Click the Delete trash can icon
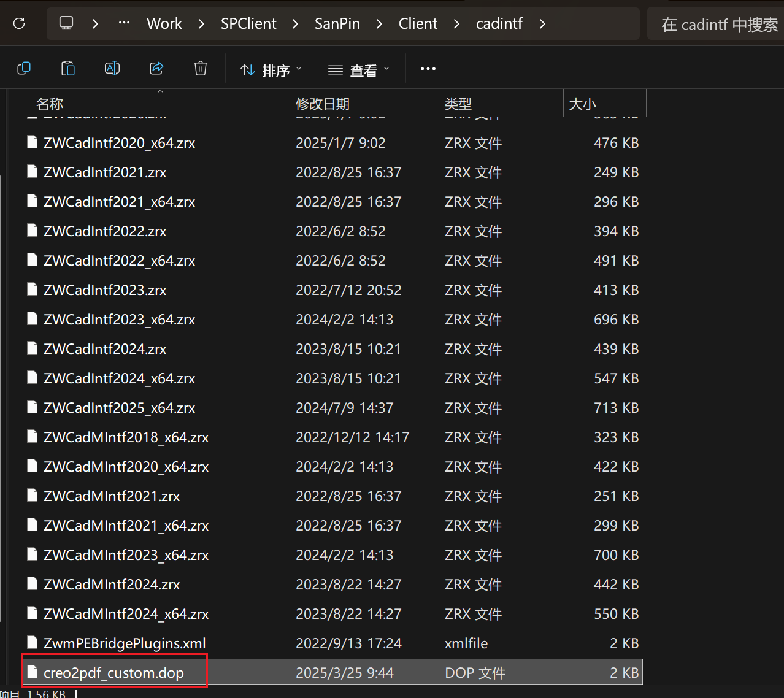This screenshot has height=698, width=784. tap(201, 69)
